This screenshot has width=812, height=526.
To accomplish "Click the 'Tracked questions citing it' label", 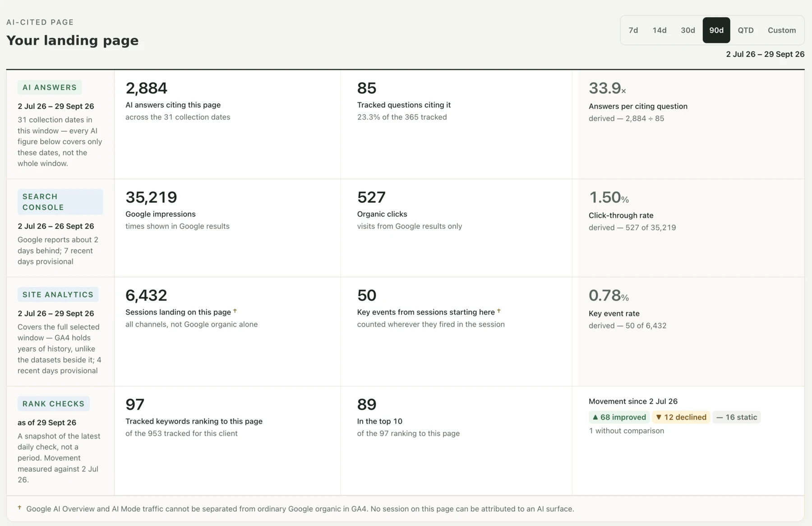I will click(404, 105).
